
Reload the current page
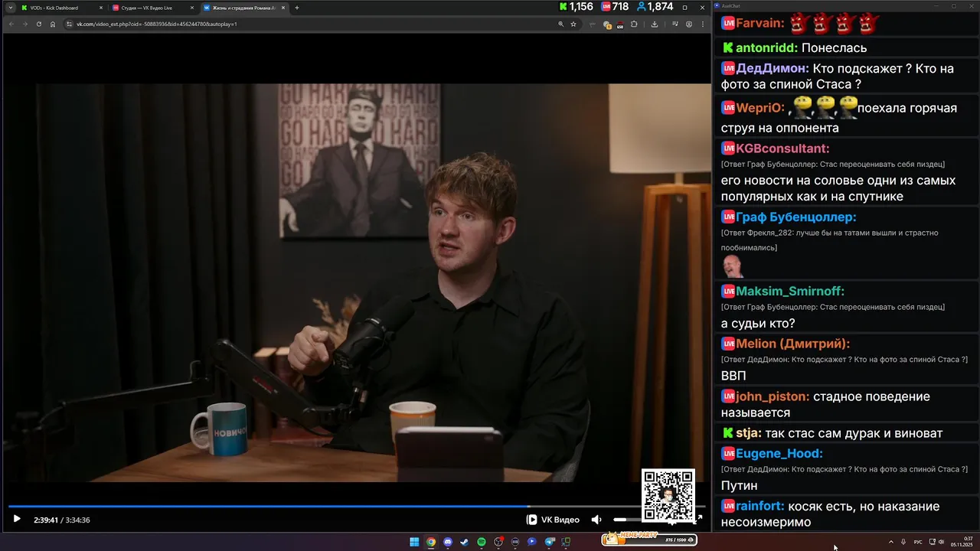pyautogui.click(x=38, y=24)
